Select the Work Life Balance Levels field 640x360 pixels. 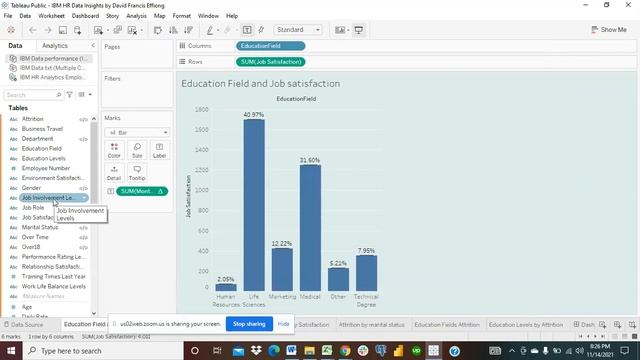(x=54, y=287)
